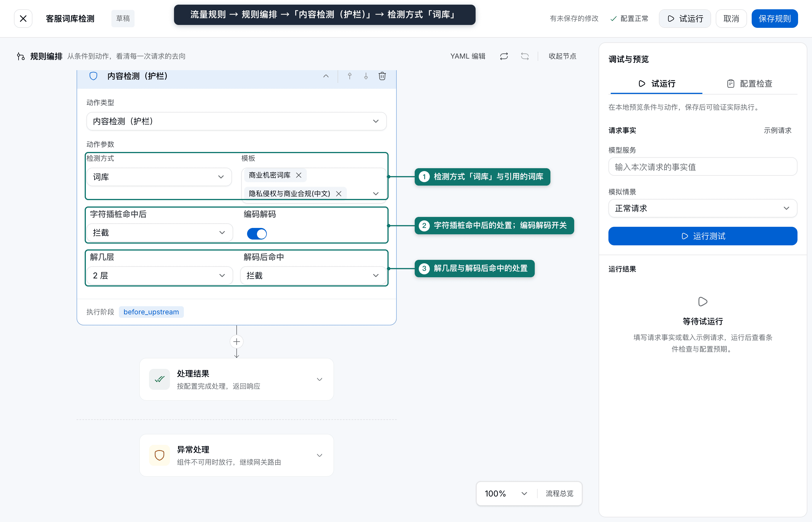812x522 pixels.
Task: Load an example via 示例请求
Action: 777,130
